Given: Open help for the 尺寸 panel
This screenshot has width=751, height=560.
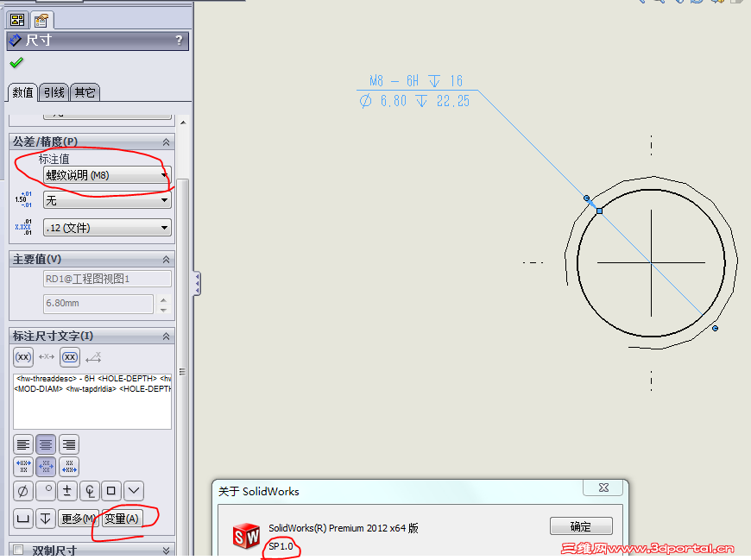Looking at the screenshot, I should point(180,41).
